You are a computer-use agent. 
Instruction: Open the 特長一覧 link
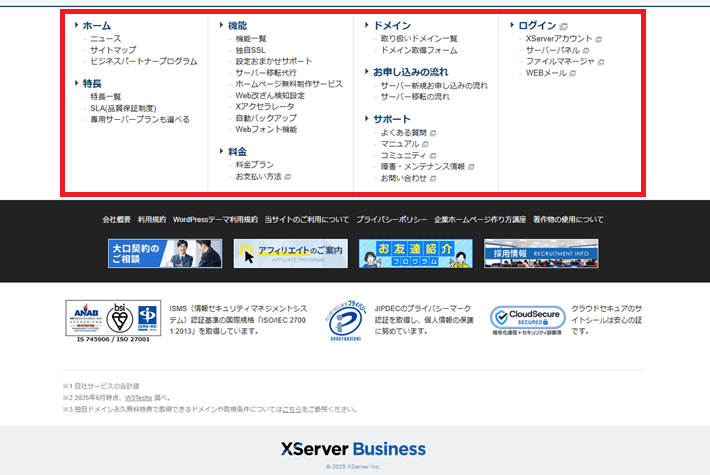pyautogui.click(x=106, y=97)
